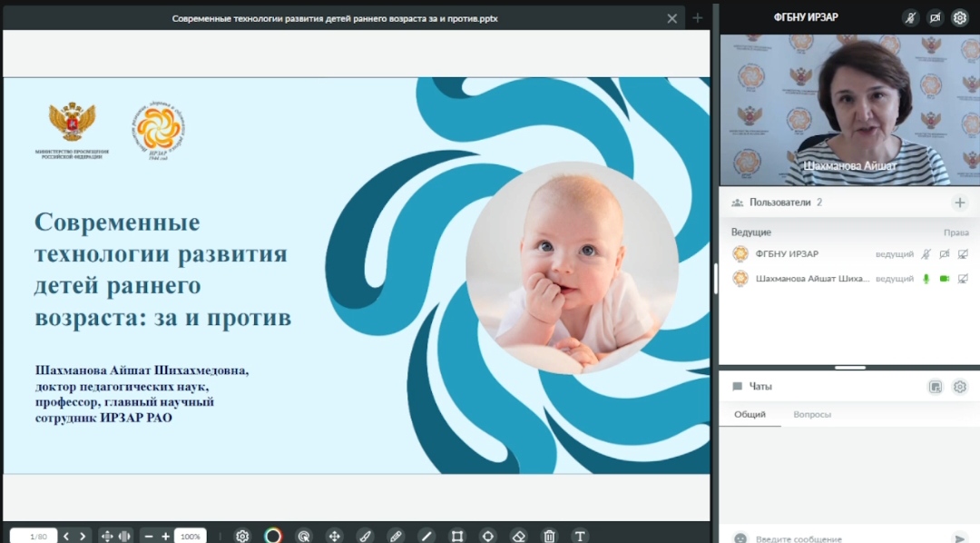Toggle camera in the ФГБНУ ИРЗАР header
The width and height of the screenshot is (980, 543).
935,17
